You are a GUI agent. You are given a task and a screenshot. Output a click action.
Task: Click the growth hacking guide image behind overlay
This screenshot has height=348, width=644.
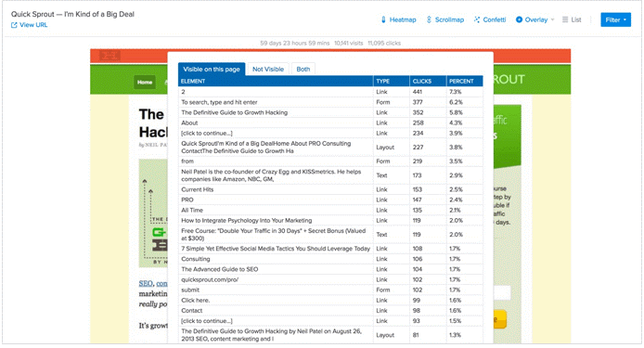tap(153, 213)
